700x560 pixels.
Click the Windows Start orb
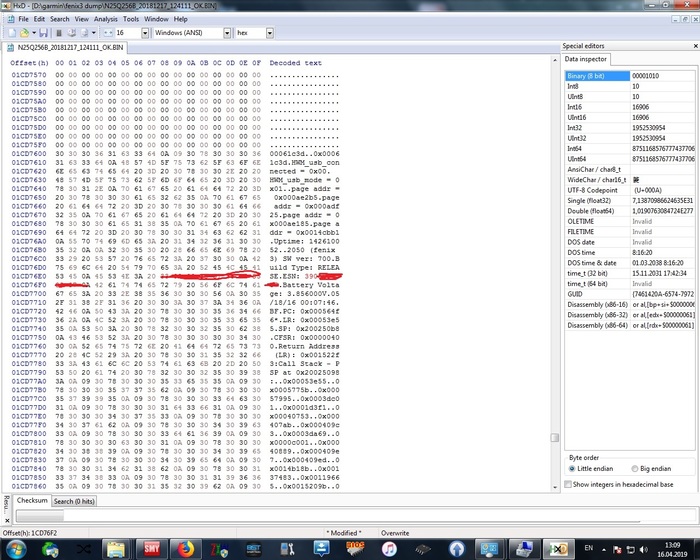(x=16, y=549)
